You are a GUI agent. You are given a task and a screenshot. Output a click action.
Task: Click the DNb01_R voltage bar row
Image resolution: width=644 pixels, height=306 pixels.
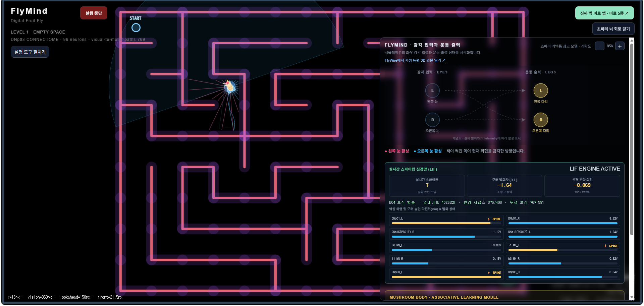[x=562, y=221]
